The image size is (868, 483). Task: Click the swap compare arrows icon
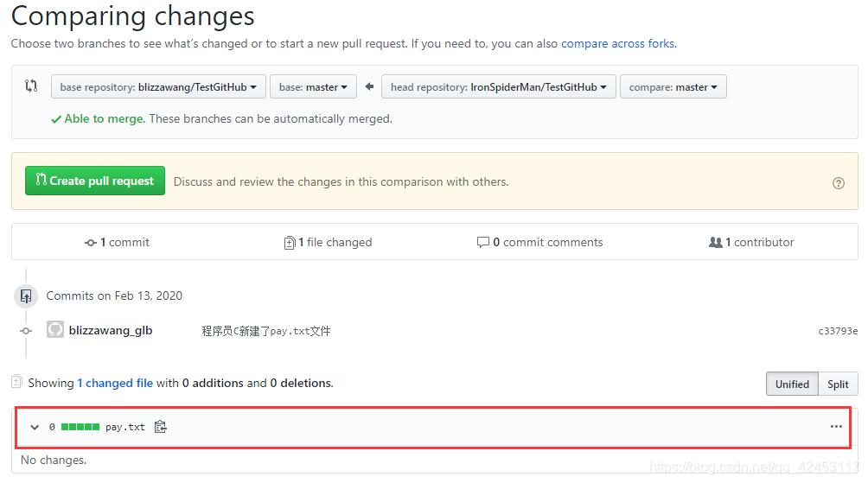[x=32, y=86]
